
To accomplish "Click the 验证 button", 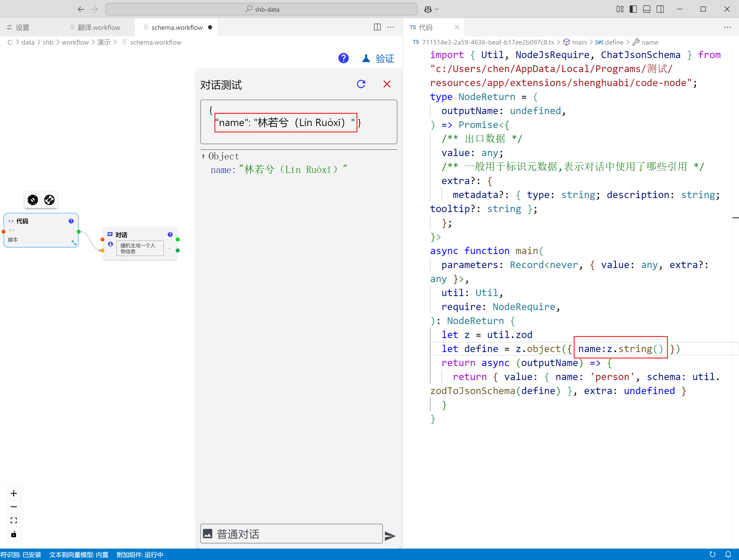I will point(384,59).
